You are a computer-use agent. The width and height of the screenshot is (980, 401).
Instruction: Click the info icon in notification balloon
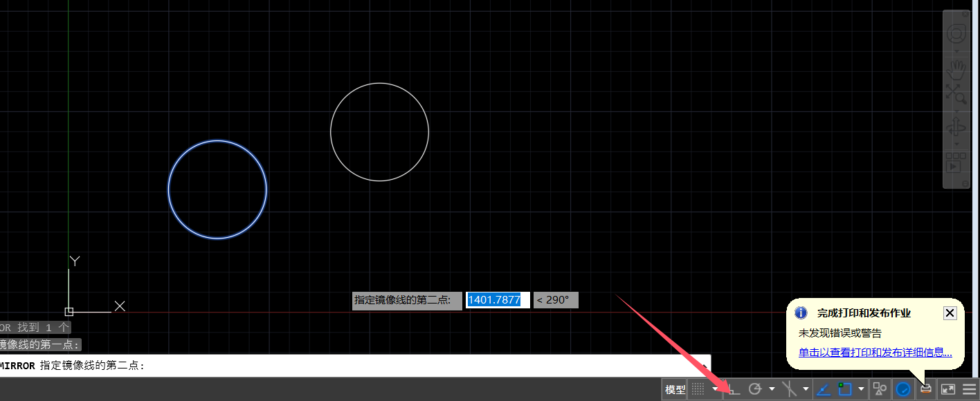pyautogui.click(x=801, y=313)
